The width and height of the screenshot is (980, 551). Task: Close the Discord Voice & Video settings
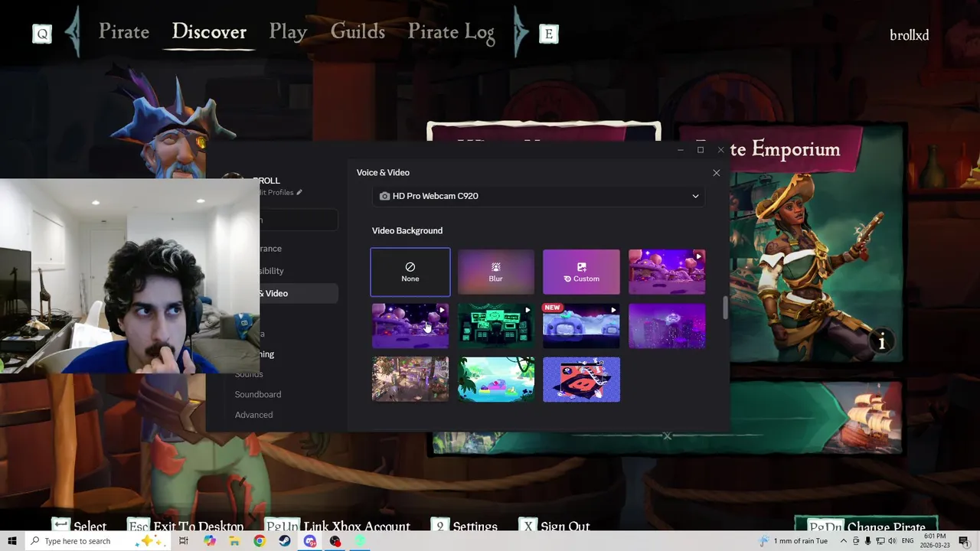(717, 173)
